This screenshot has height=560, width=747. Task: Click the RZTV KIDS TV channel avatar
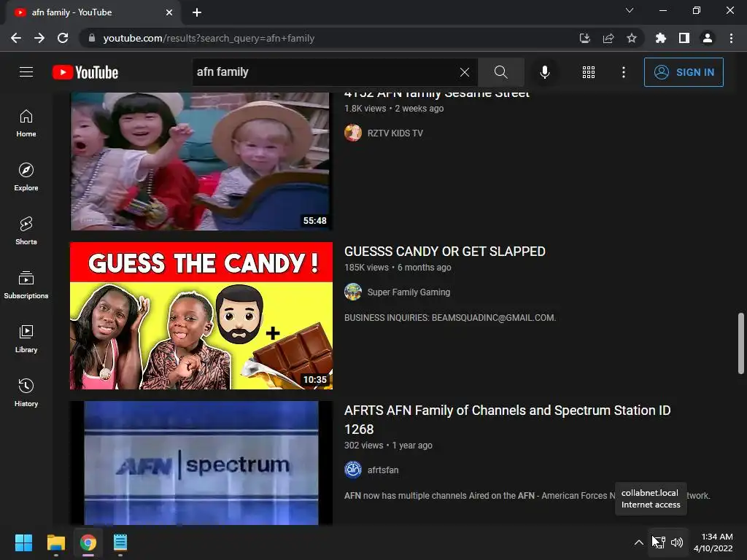[x=353, y=133]
